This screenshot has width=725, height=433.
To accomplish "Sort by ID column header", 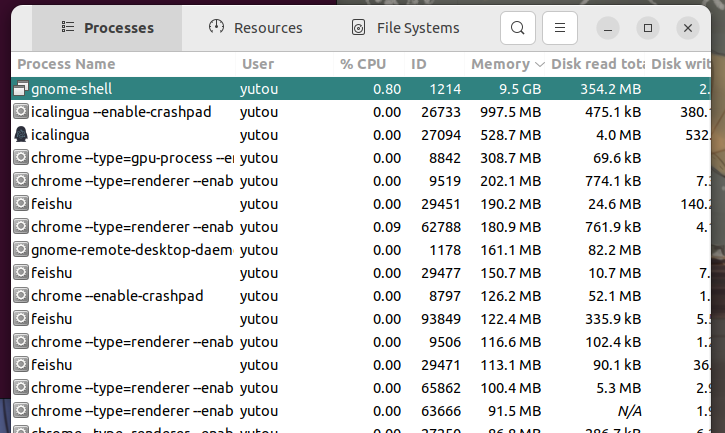I will 435,64.
